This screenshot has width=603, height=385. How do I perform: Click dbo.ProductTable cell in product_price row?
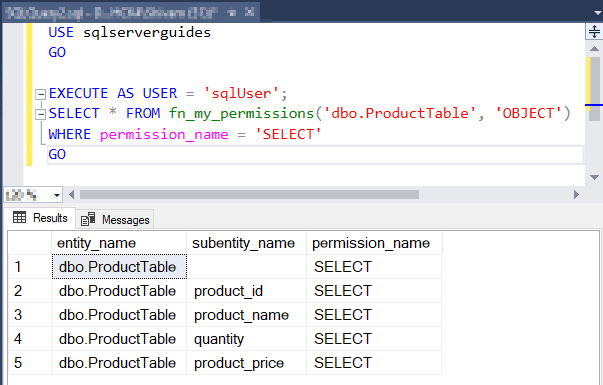tap(119, 363)
